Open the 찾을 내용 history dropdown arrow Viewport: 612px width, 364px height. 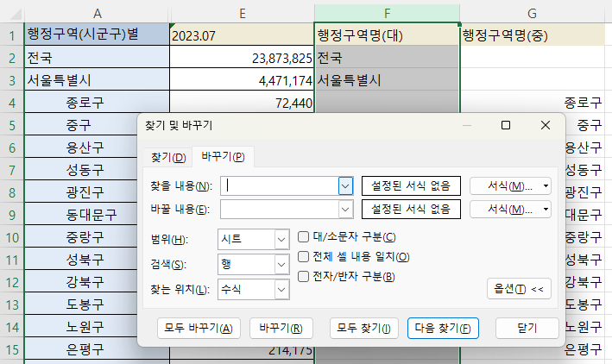pos(345,185)
